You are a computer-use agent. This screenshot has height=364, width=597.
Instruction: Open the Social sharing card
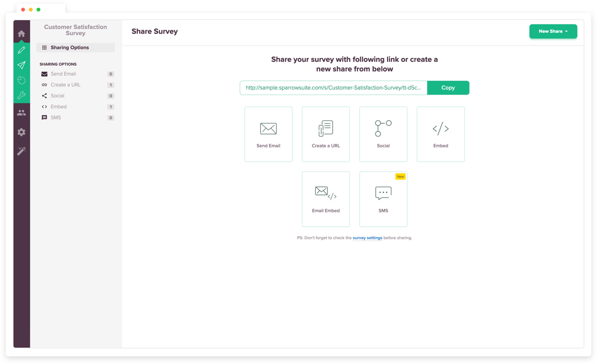(x=383, y=134)
